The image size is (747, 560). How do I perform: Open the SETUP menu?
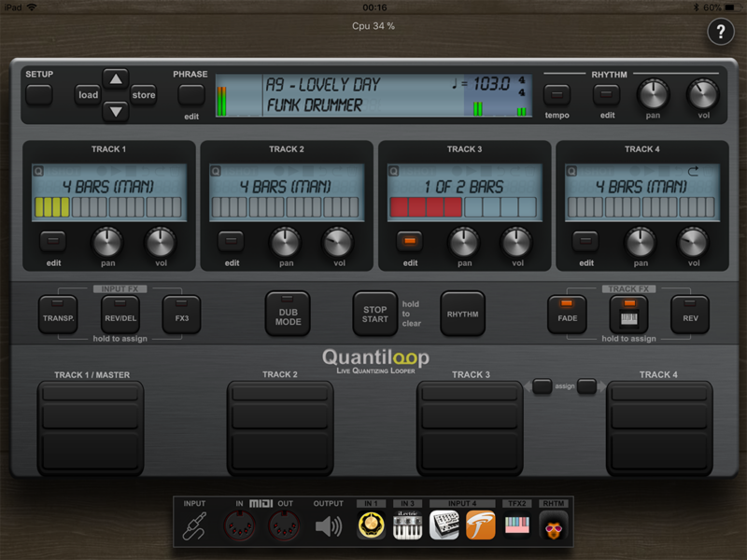[x=39, y=93]
